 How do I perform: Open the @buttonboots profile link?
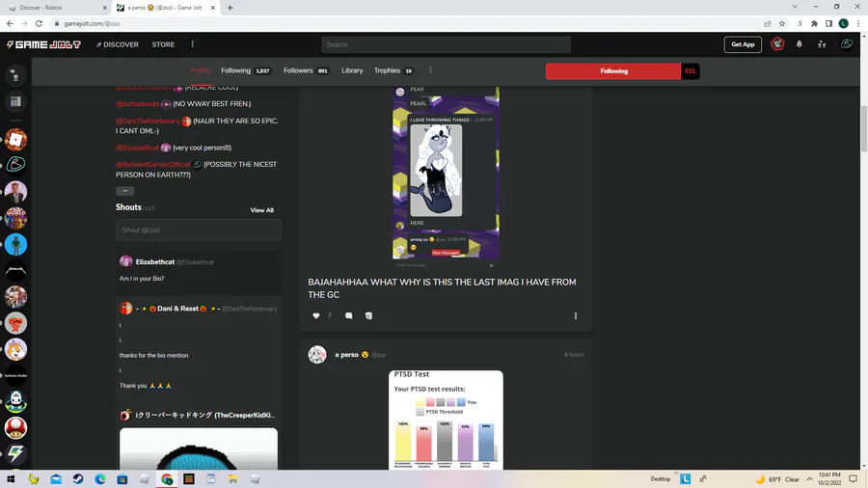137,104
